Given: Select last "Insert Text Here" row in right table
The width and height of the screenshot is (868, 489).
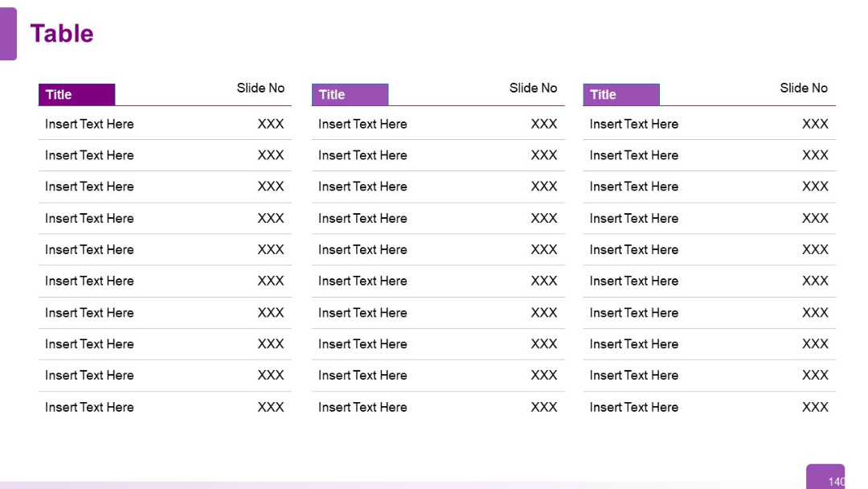Looking at the screenshot, I should click(x=634, y=407).
